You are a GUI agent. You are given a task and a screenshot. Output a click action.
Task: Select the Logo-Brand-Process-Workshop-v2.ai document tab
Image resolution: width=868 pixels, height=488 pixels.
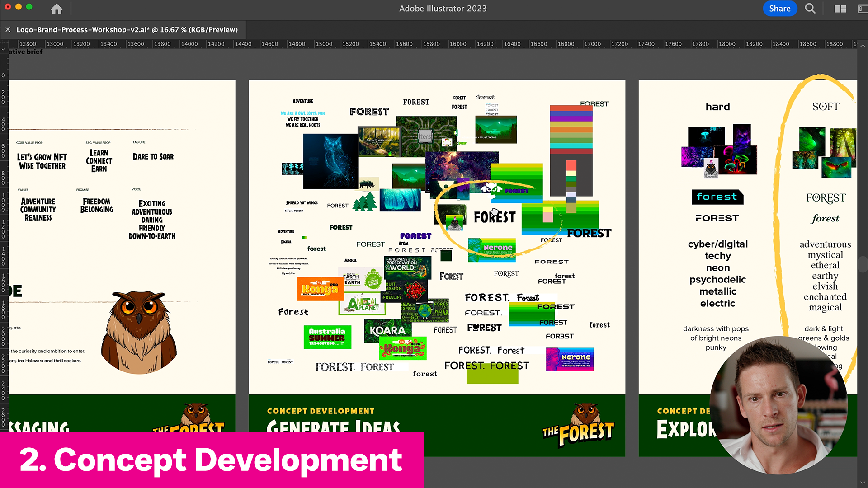[127, 30]
